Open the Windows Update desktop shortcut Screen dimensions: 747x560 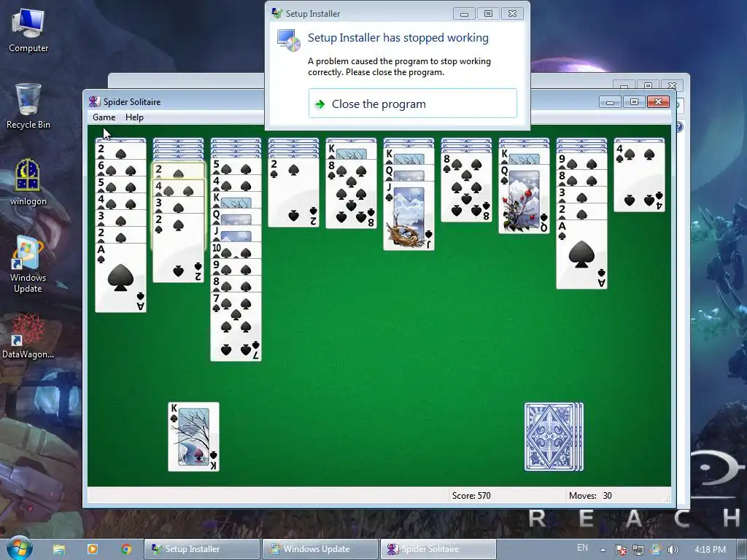(x=28, y=264)
